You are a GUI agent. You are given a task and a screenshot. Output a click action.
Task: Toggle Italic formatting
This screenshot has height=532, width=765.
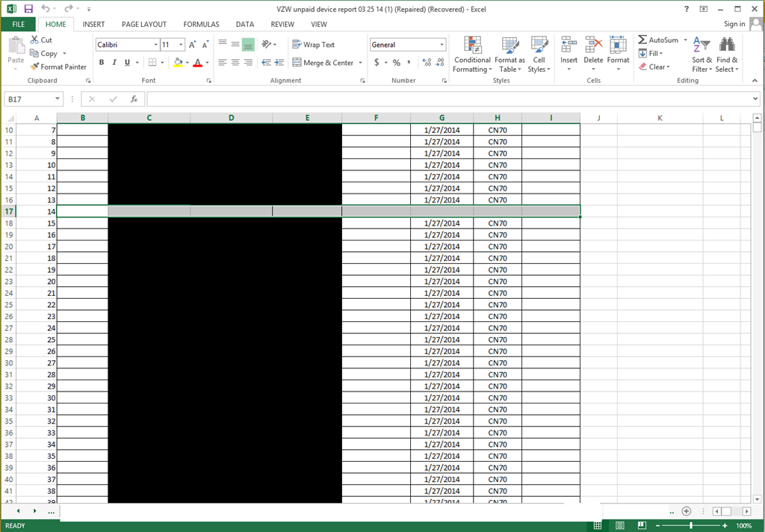[114, 63]
